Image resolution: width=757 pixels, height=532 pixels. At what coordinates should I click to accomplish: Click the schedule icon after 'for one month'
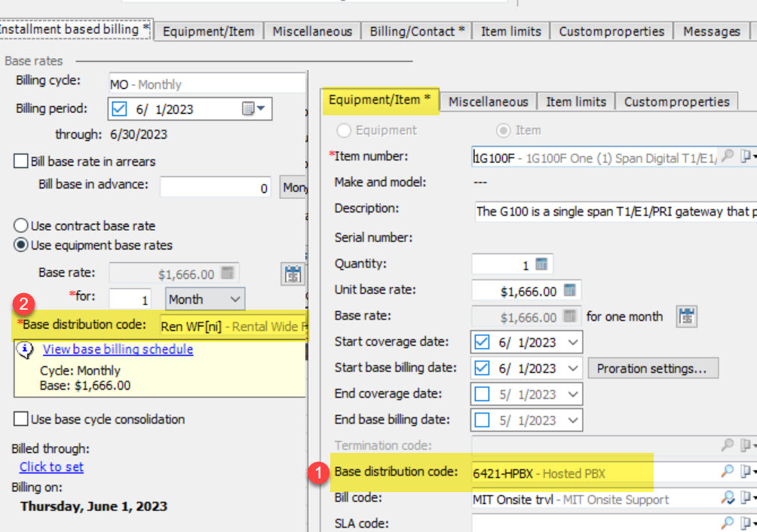[x=685, y=316]
